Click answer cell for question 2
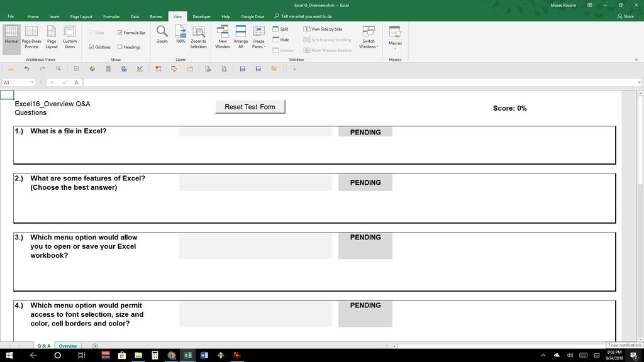 point(255,182)
